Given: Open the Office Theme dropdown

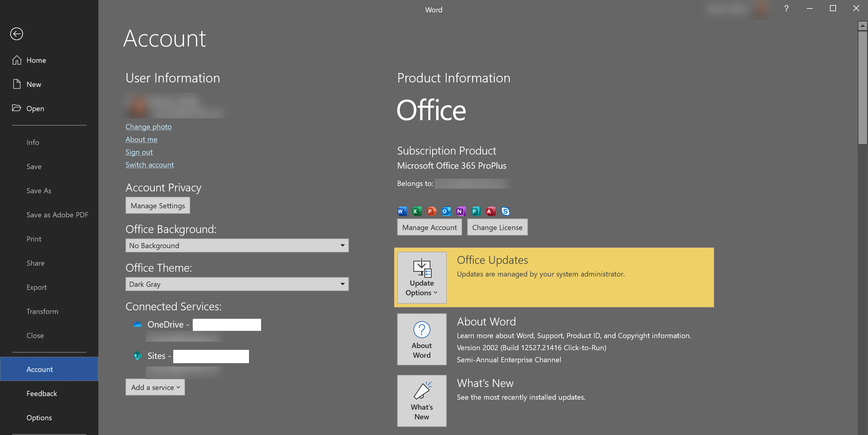Looking at the screenshot, I should pos(237,284).
